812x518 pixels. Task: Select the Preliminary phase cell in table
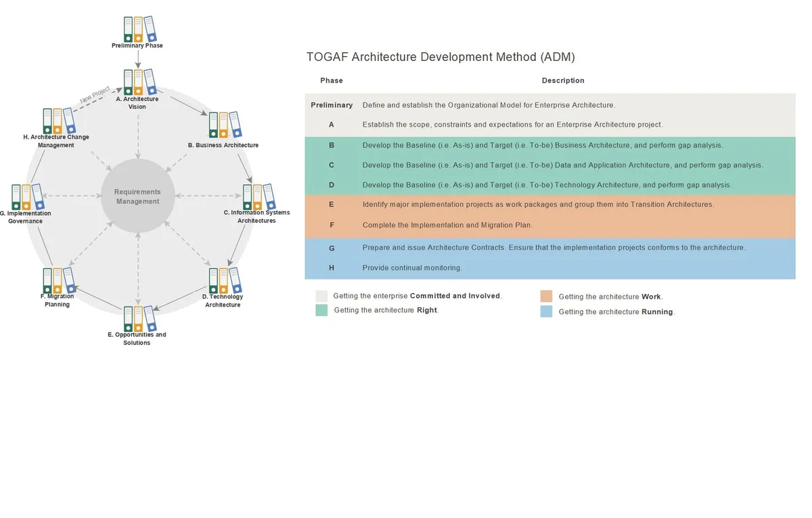pos(332,105)
